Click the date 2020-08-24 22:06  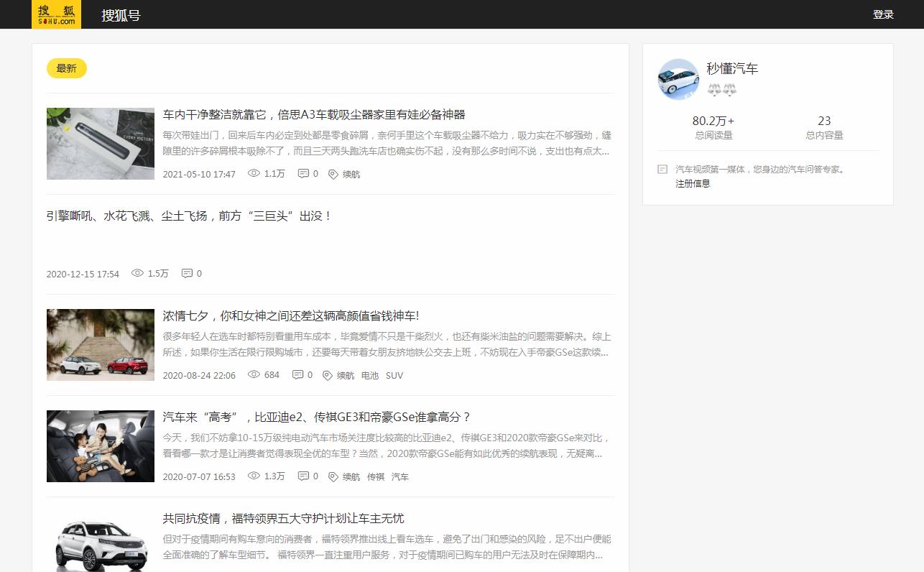(199, 375)
